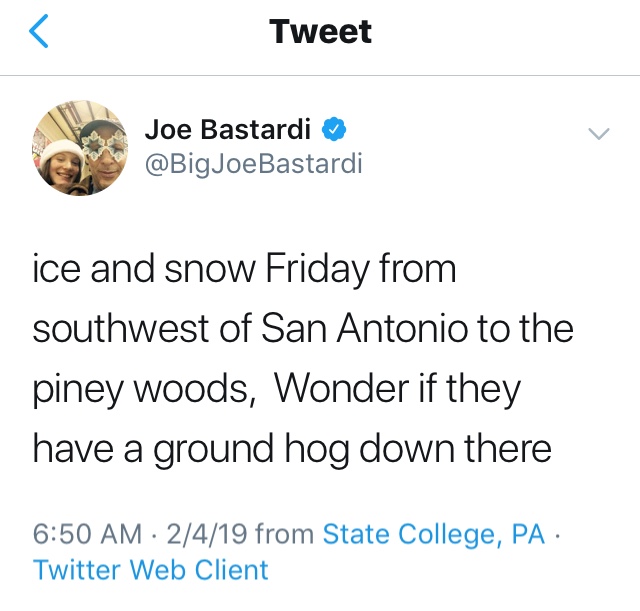Click the blue verified badge
This screenshot has width=640, height=611.
click(x=336, y=129)
